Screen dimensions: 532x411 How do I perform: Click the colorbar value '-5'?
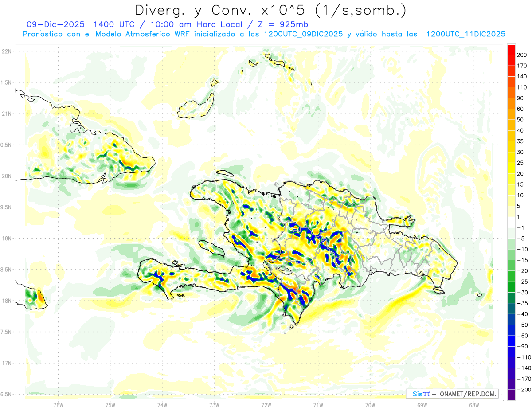(x=520, y=239)
